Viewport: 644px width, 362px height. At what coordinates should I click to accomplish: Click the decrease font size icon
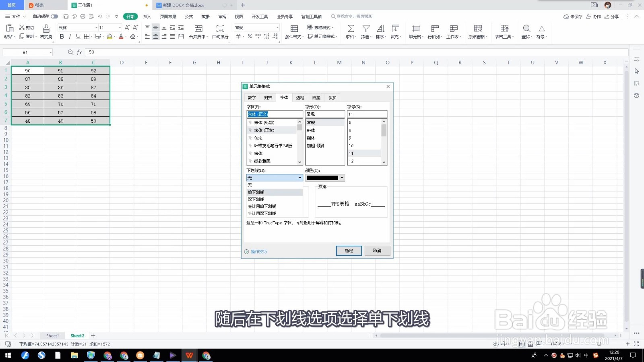(135, 27)
